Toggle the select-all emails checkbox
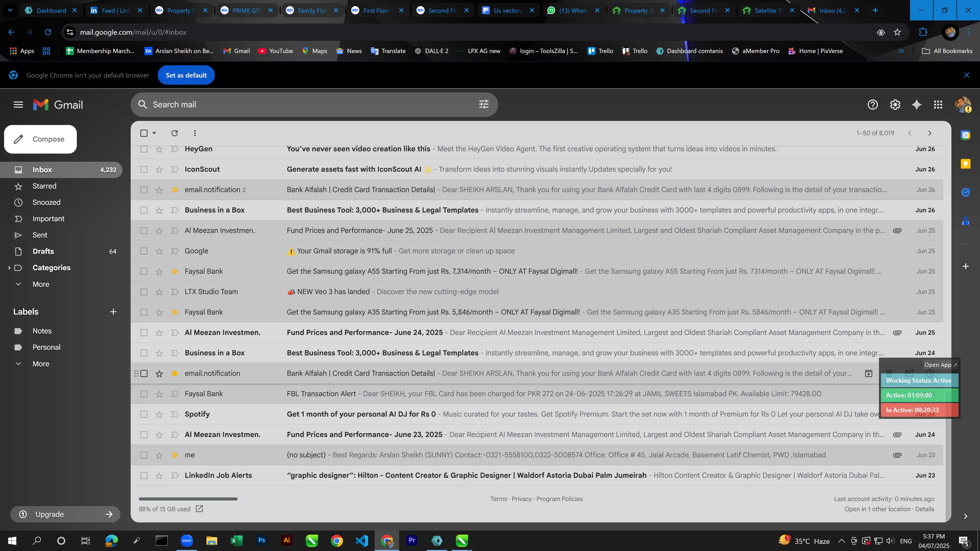 (x=144, y=133)
